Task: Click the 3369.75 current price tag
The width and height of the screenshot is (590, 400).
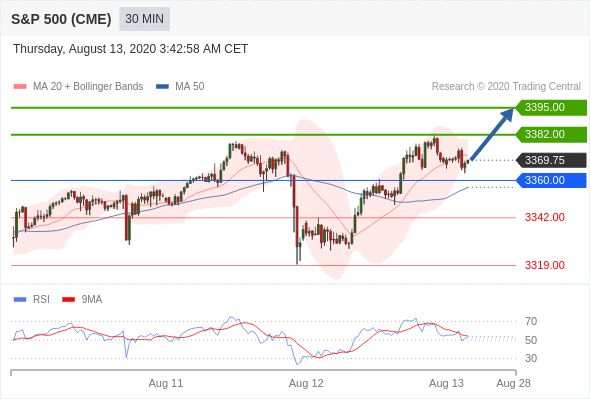Action: pos(551,160)
